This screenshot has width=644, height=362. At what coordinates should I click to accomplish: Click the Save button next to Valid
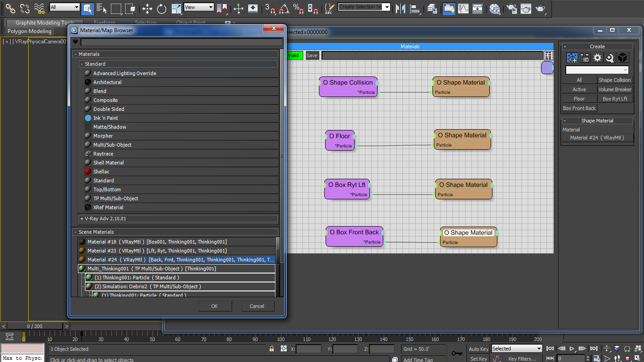312,55
